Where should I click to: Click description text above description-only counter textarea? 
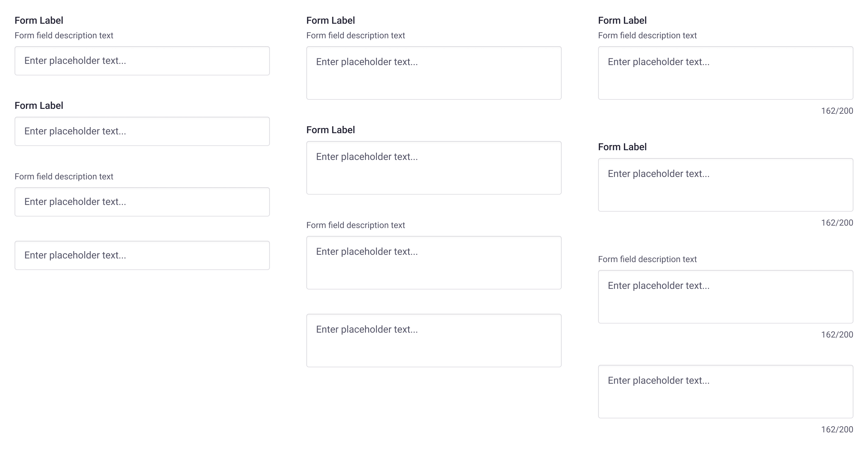[647, 259]
